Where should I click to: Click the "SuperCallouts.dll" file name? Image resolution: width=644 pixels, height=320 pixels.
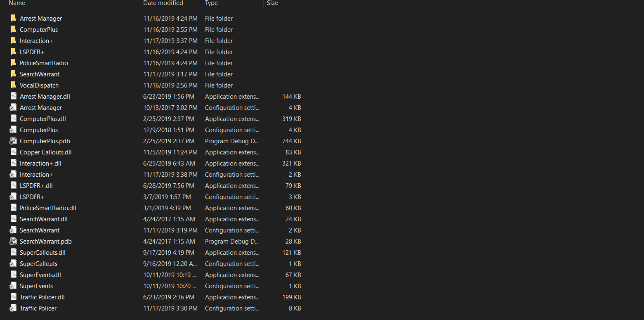point(42,252)
